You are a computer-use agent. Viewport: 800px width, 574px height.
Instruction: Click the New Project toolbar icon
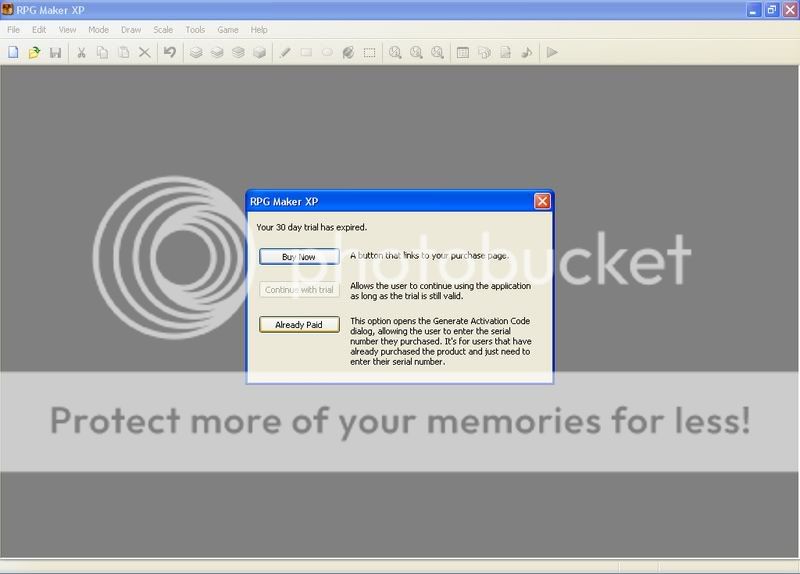(x=13, y=52)
